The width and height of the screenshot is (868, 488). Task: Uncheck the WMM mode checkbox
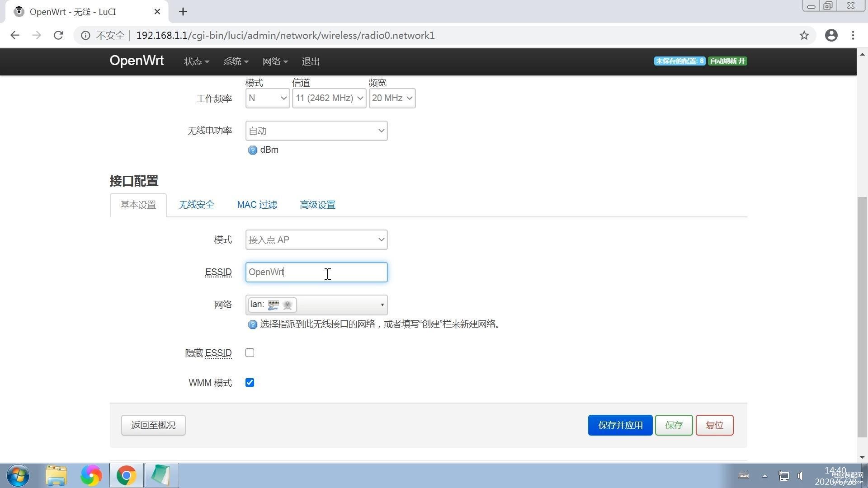pyautogui.click(x=250, y=383)
